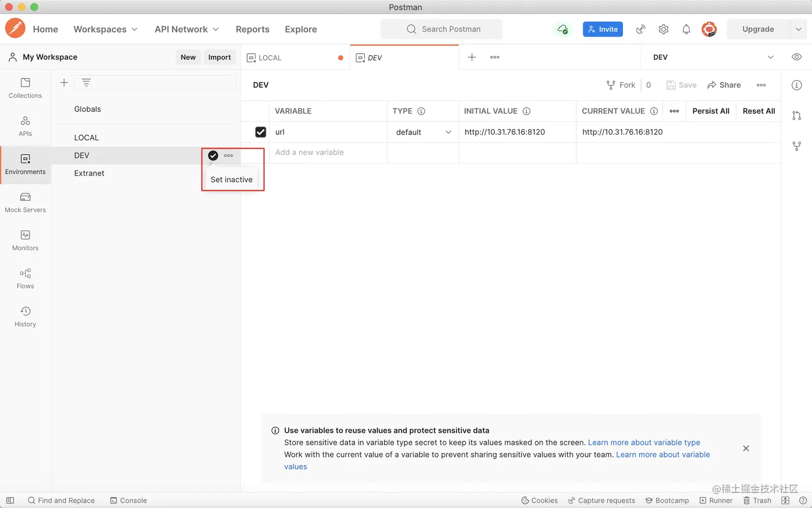Open the capture requests satellite icon in header
The width and height of the screenshot is (812, 508).
[641, 29]
